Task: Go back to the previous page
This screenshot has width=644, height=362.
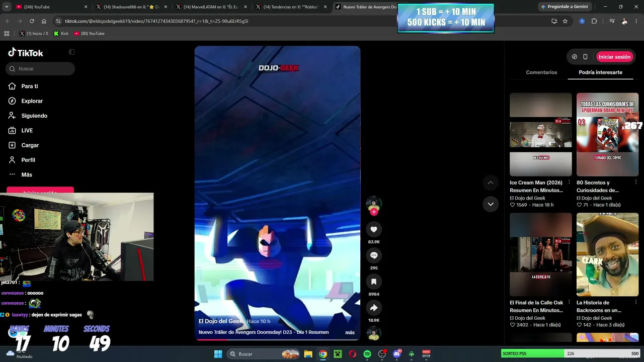Action: (8, 21)
